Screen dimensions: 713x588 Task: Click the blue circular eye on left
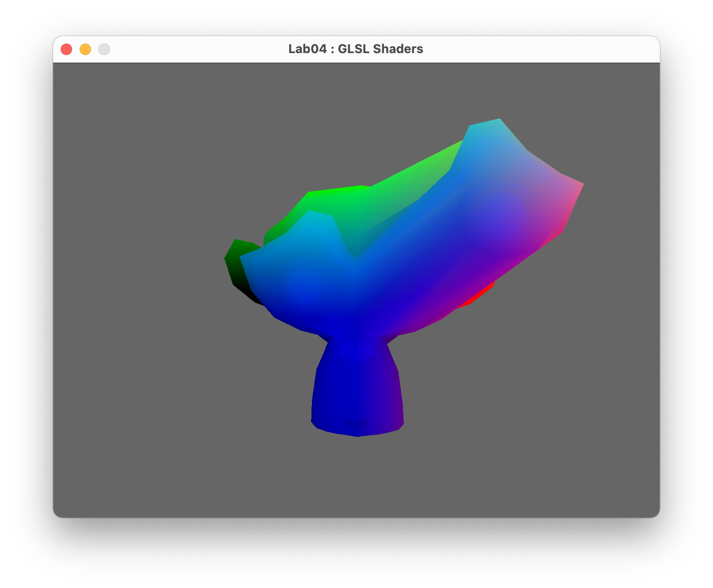304,285
